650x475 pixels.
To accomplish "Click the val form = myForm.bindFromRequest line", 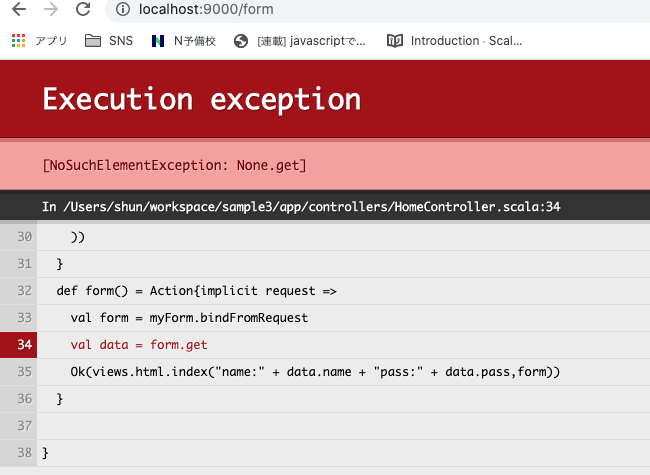I will (189, 318).
